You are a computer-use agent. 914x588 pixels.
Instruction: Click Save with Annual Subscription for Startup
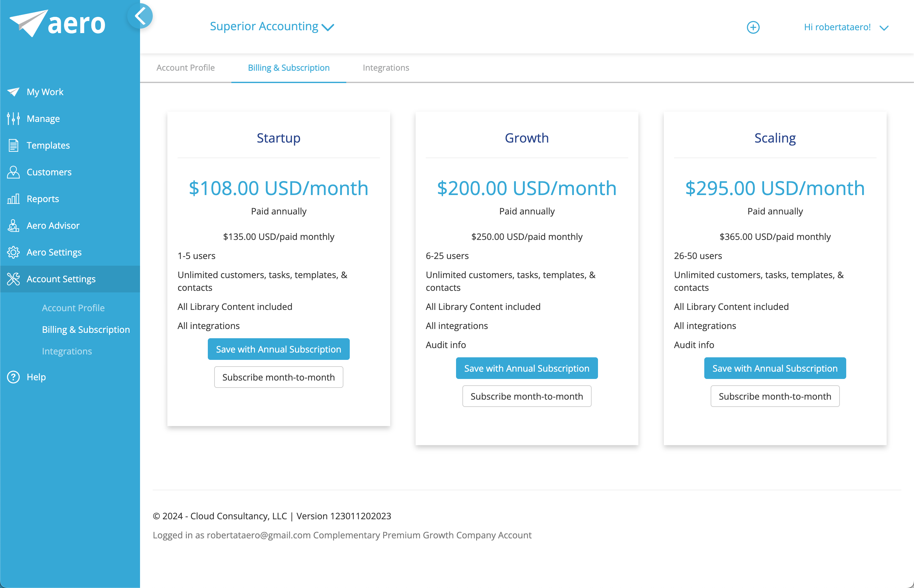click(278, 349)
